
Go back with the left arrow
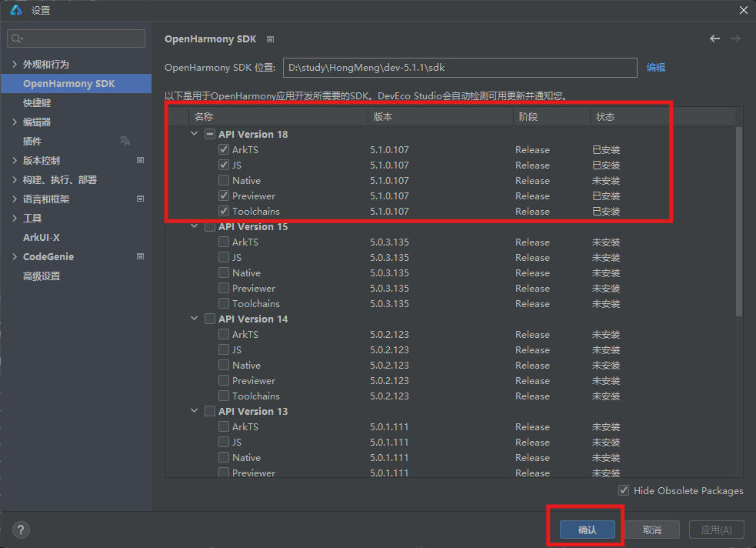[x=714, y=38]
